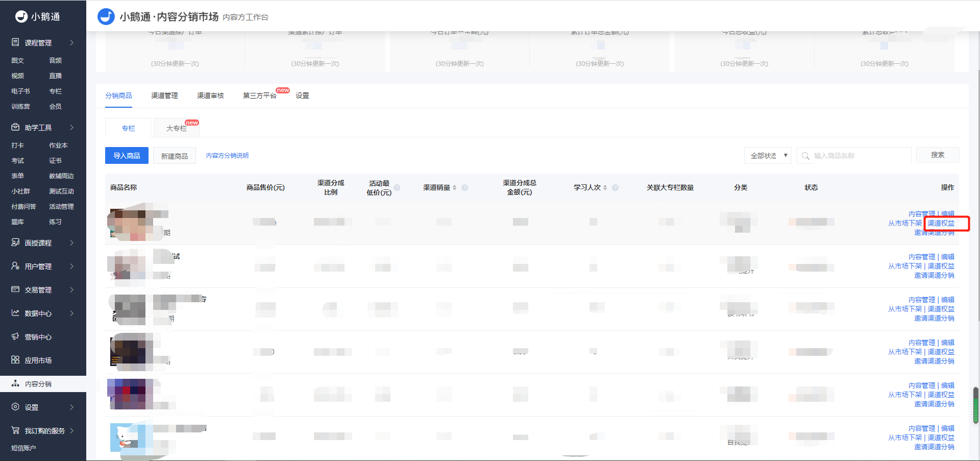Expand the 交易管理 sidebar section
The image size is (980, 461).
71,289
